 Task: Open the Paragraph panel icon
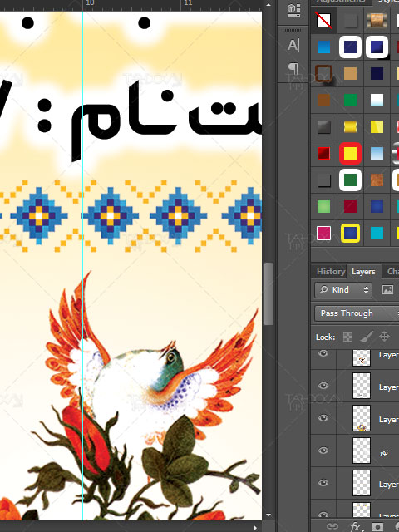coord(293,69)
